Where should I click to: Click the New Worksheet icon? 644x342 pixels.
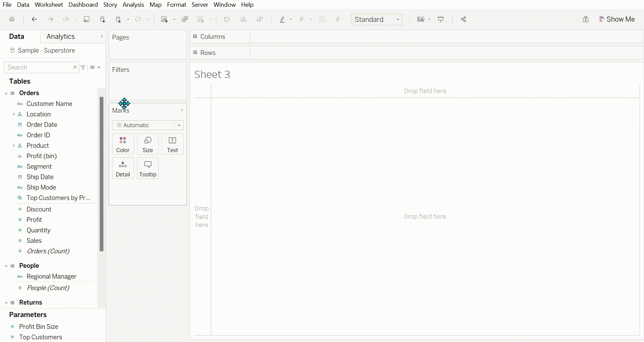(164, 20)
